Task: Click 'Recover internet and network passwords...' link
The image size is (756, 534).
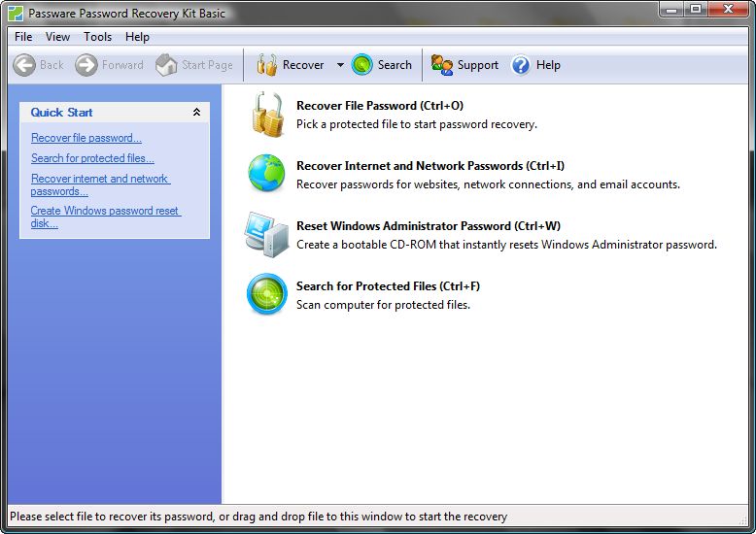Action: [100, 184]
